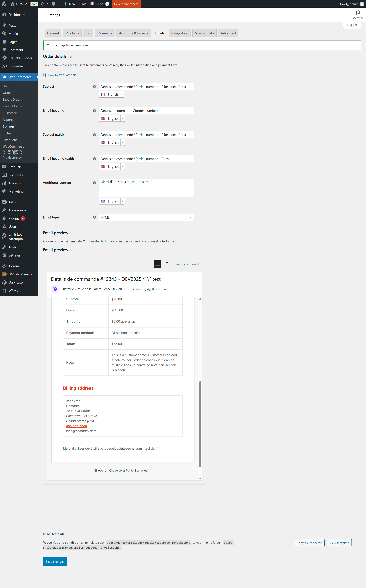Click the Email heading input field

(146, 111)
